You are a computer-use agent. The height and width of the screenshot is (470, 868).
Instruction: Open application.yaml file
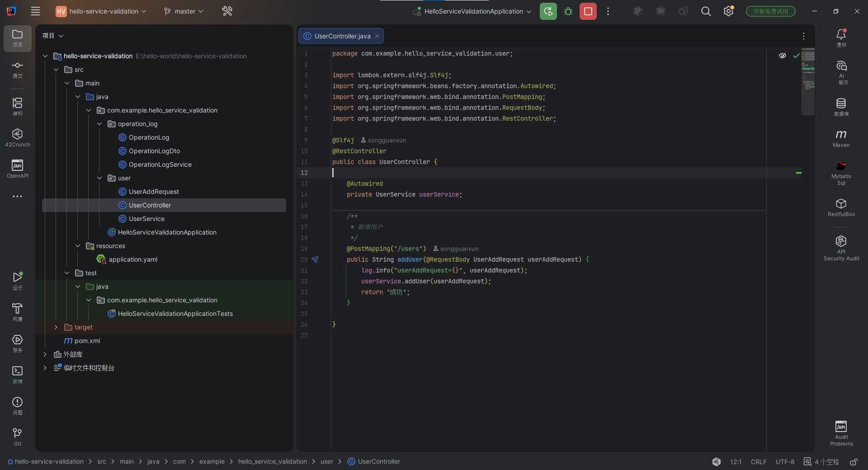[x=133, y=259]
